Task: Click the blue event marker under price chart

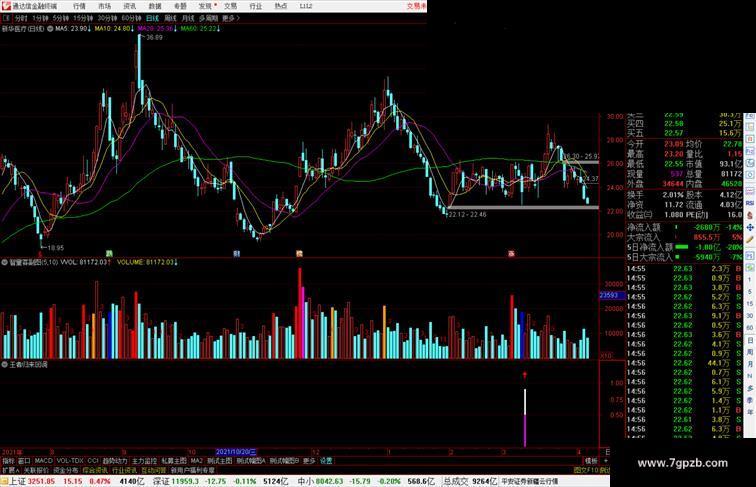Action: pos(236,253)
